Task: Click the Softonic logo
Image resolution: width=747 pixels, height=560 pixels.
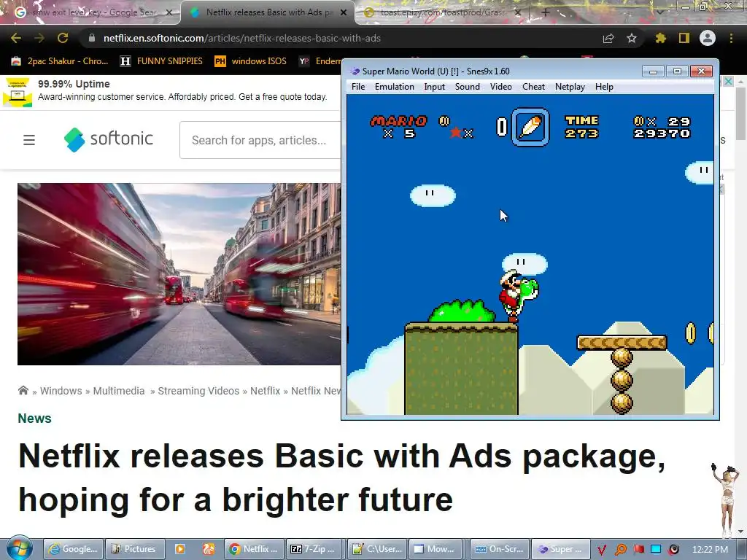Action: pyautogui.click(x=109, y=139)
